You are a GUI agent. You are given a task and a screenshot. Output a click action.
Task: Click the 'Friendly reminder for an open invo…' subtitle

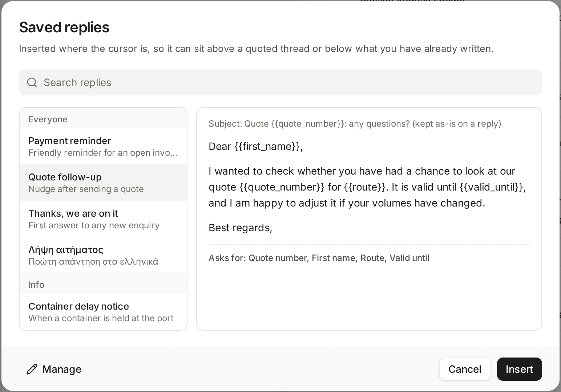[x=103, y=153]
